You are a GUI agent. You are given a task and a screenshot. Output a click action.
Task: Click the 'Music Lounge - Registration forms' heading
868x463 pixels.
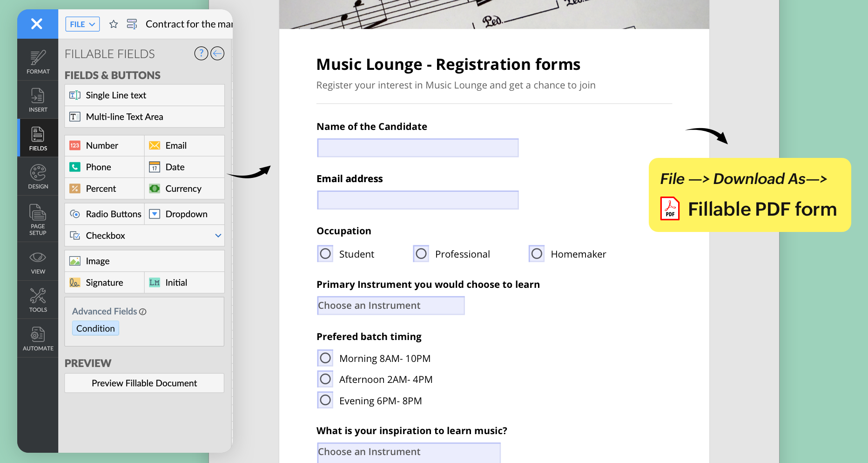(448, 64)
